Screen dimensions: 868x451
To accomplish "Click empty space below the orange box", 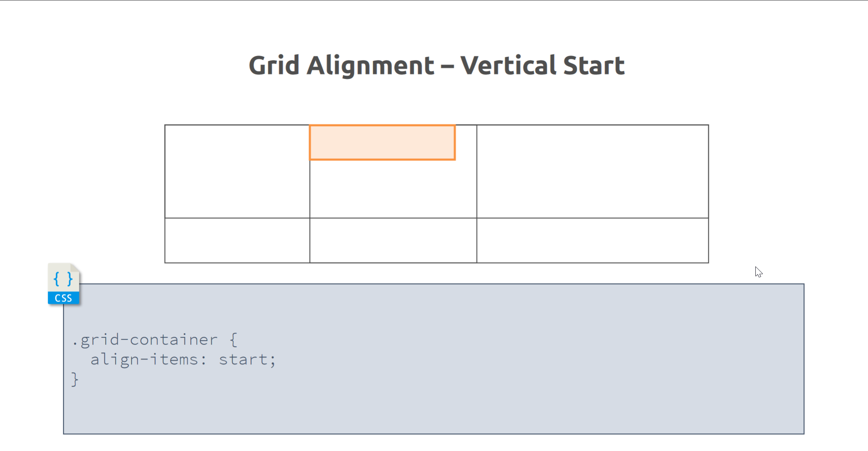I will (393, 189).
